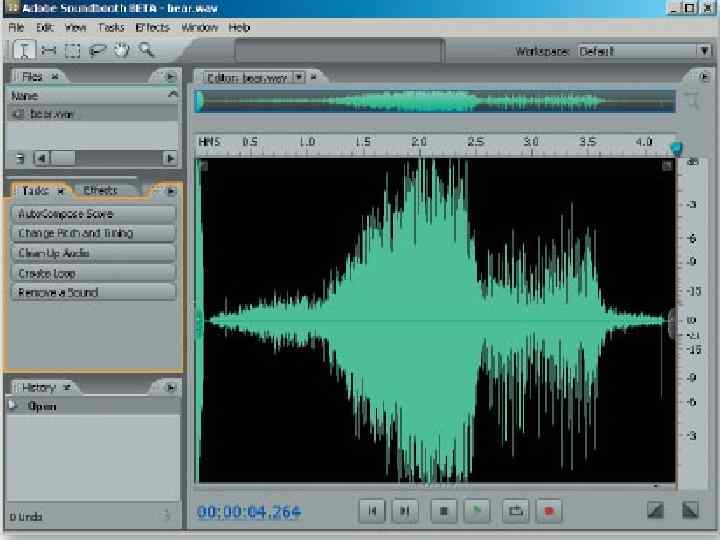Click the zoom out full icon beside overview
The height and width of the screenshot is (540, 720).
(693, 100)
